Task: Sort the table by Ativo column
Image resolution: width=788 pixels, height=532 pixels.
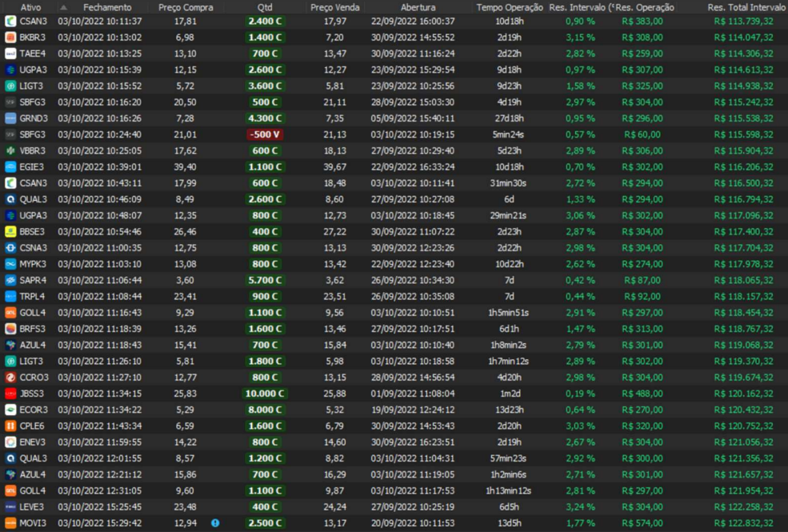Action: 31,7
